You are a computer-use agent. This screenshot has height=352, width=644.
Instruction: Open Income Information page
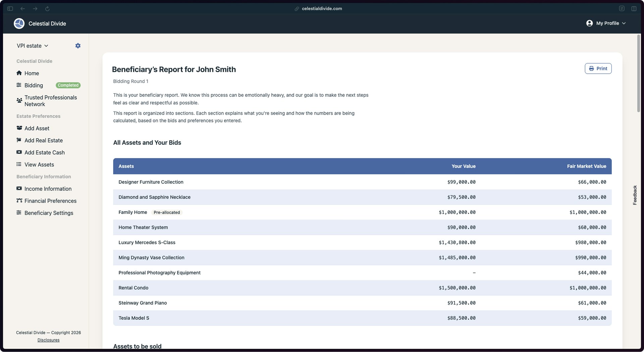tap(49, 188)
